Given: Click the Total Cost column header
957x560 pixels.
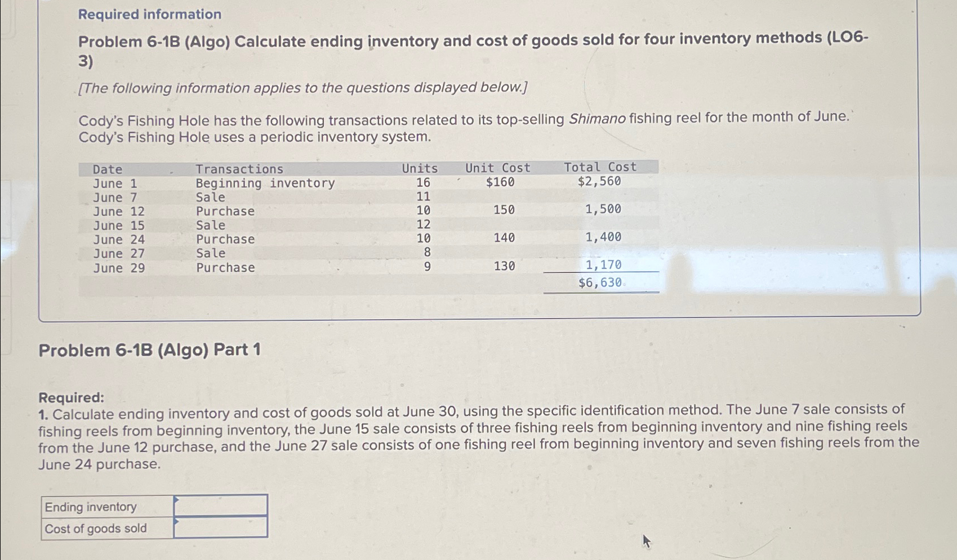Looking at the screenshot, I should click(x=600, y=168).
